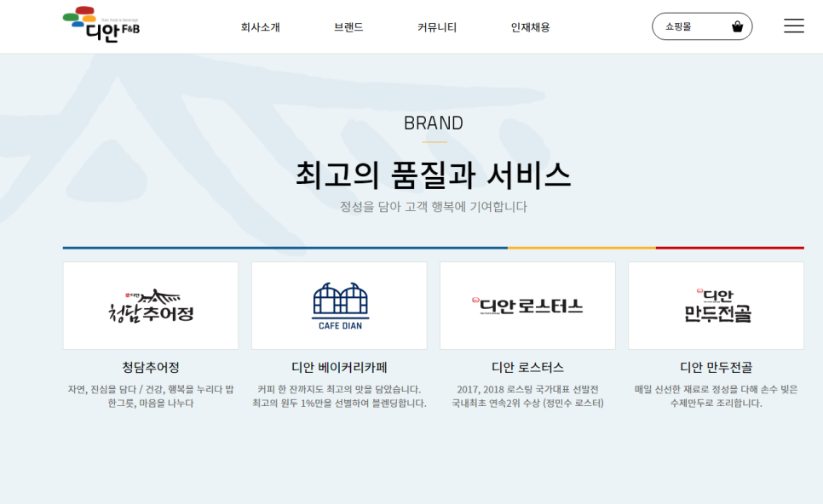The image size is (823, 504).
Task: Click the shopping basket icon
Action: pos(737,26)
